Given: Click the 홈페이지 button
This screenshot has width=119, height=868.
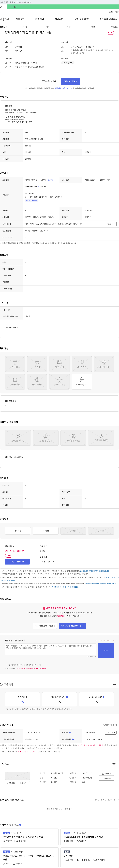Looking at the screenshot, I should 107,774.
